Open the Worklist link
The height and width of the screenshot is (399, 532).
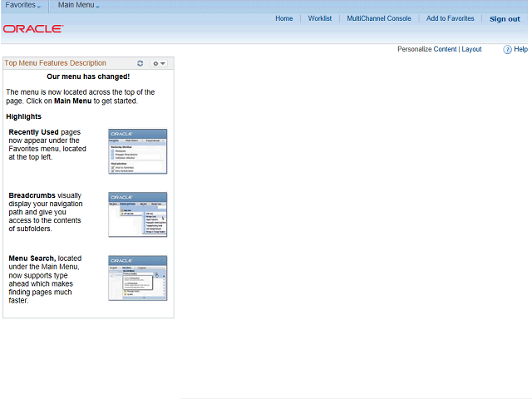tap(319, 18)
